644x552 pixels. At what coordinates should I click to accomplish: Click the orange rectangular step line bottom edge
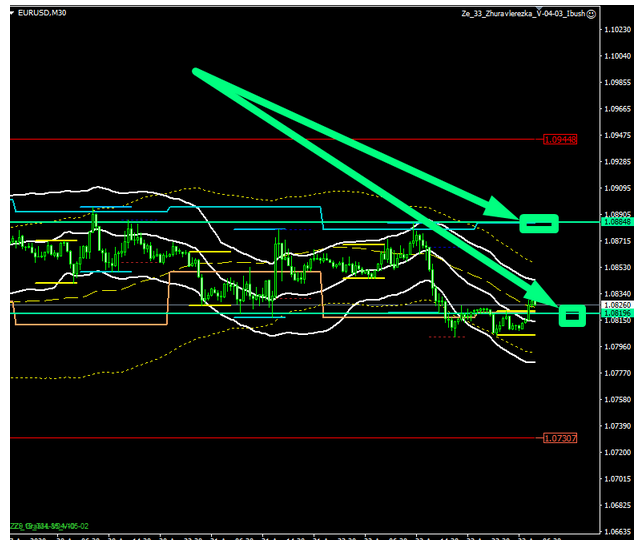90,324
